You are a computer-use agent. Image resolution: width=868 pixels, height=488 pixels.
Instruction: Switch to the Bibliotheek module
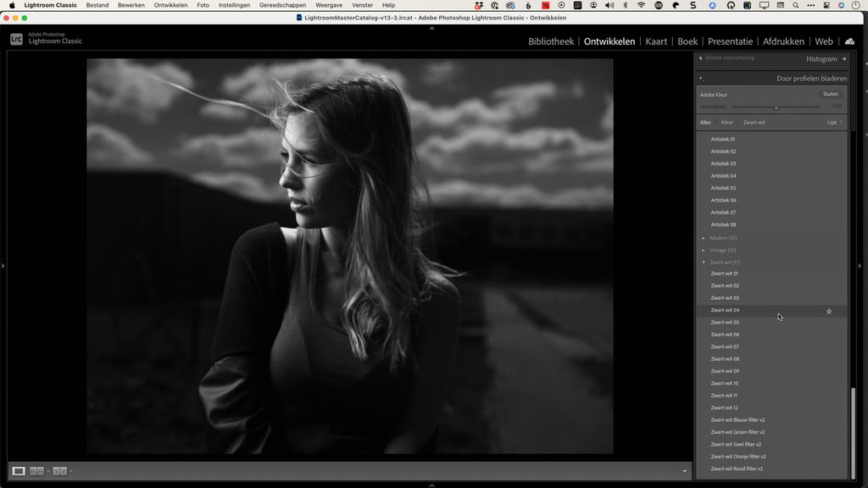click(x=551, y=42)
